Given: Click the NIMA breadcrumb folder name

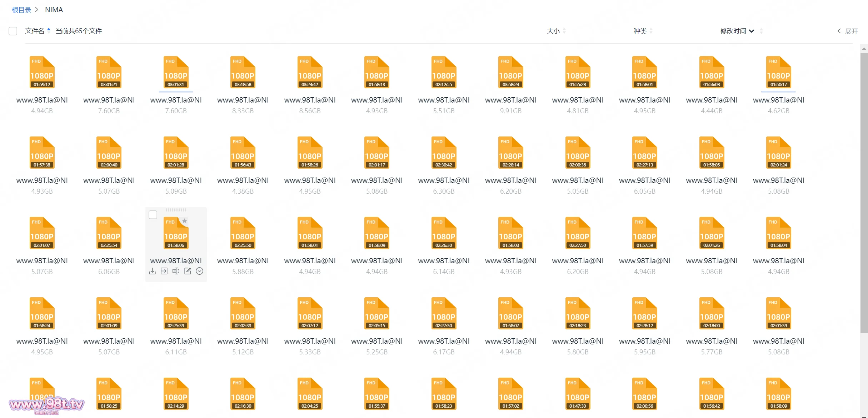Looking at the screenshot, I should 54,10.
